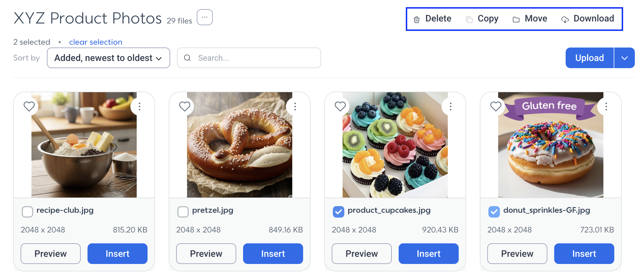Expand the Upload button arrow menu
The width and height of the screenshot is (644, 280).
[x=625, y=58]
